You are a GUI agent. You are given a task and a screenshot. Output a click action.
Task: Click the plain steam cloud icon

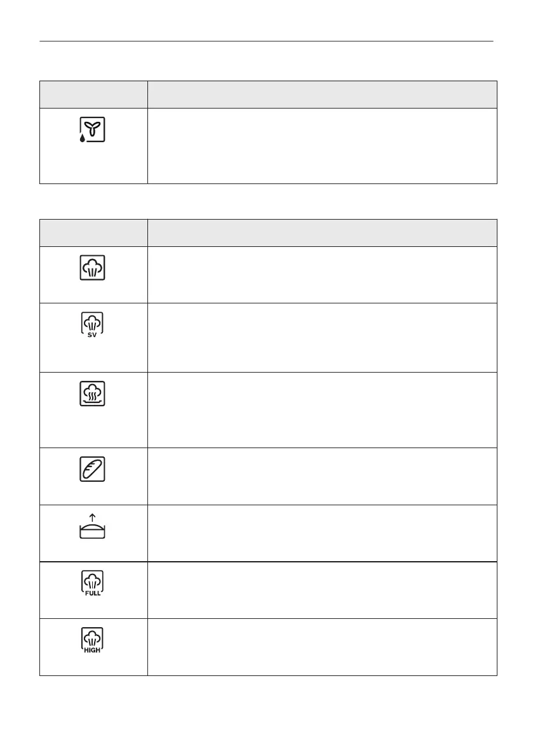[93, 268]
